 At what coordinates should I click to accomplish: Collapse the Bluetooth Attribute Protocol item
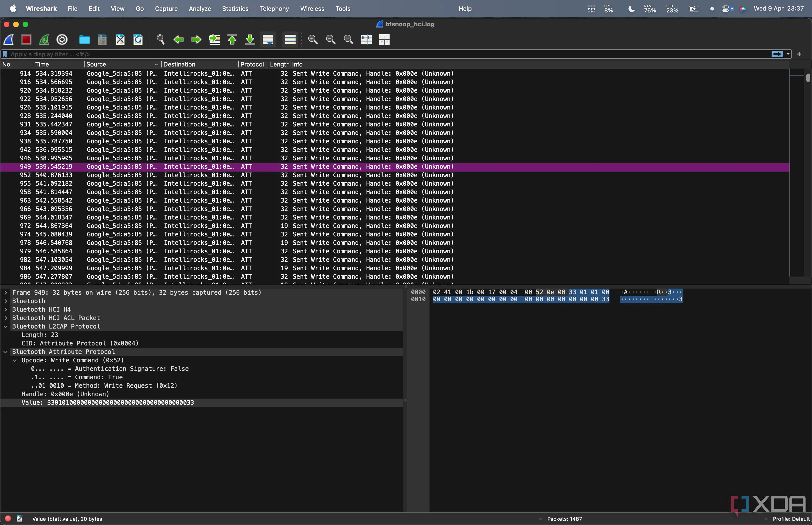[x=6, y=352]
